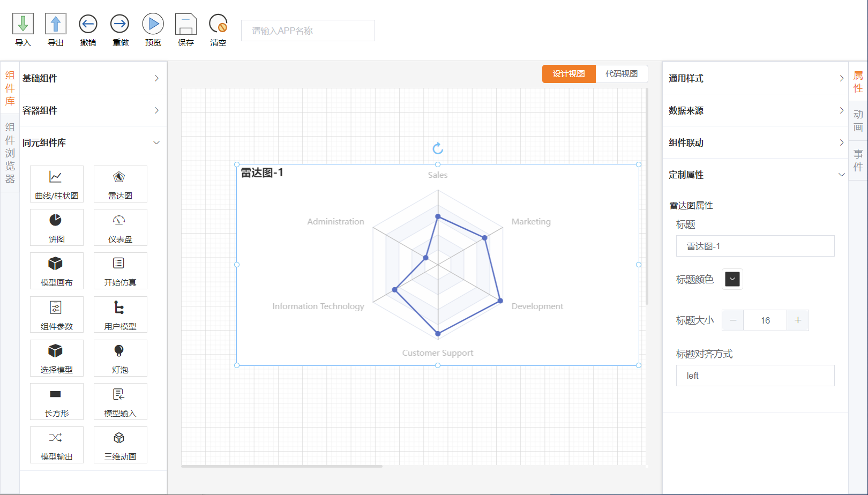Start preview with the 预览 play icon

point(153,24)
